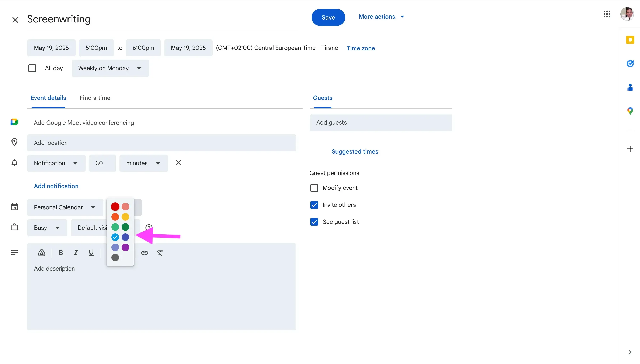Click the insert link icon
640x364 pixels.
(145, 253)
